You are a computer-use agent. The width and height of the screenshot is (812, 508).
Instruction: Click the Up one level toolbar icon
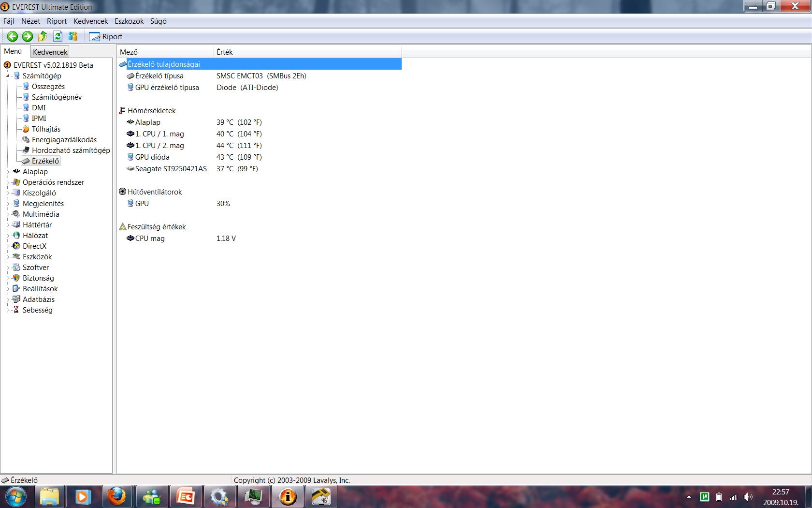(x=43, y=36)
